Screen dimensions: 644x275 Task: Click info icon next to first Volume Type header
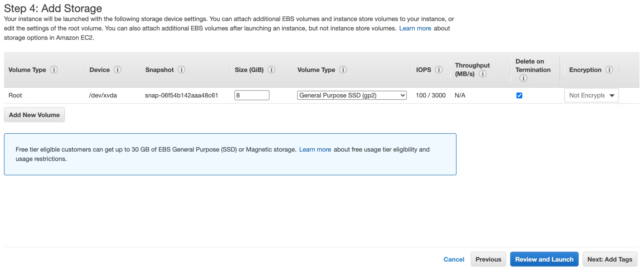point(54,70)
